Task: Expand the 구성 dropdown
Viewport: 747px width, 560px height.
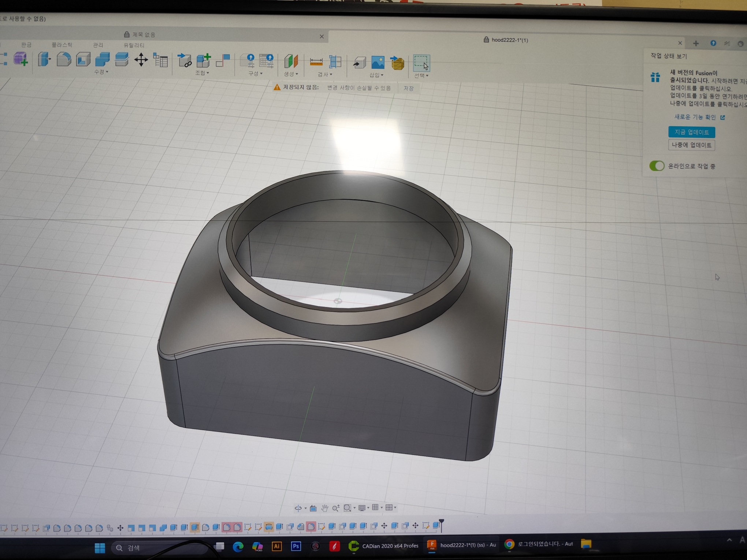Action: (x=256, y=74)
